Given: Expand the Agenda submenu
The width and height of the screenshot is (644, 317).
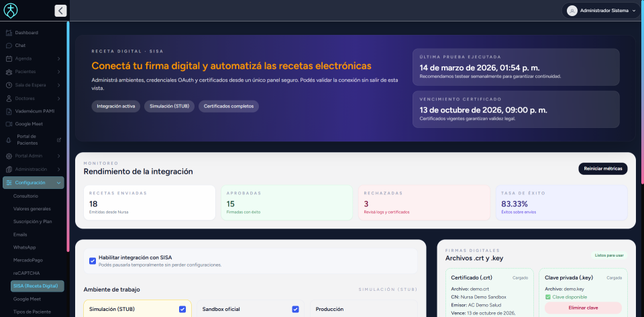Looking at the screenshot, I should (x=59, y=58).
